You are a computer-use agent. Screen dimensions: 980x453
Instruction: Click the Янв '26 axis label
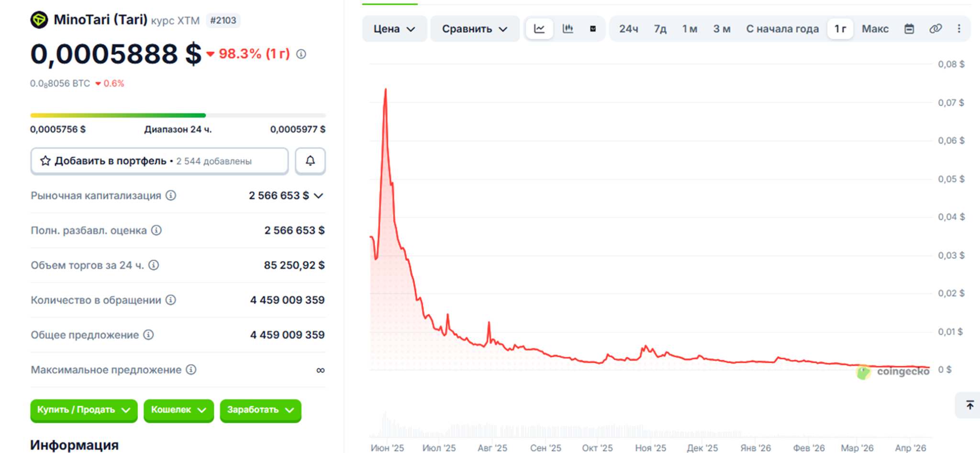(756, 448)
